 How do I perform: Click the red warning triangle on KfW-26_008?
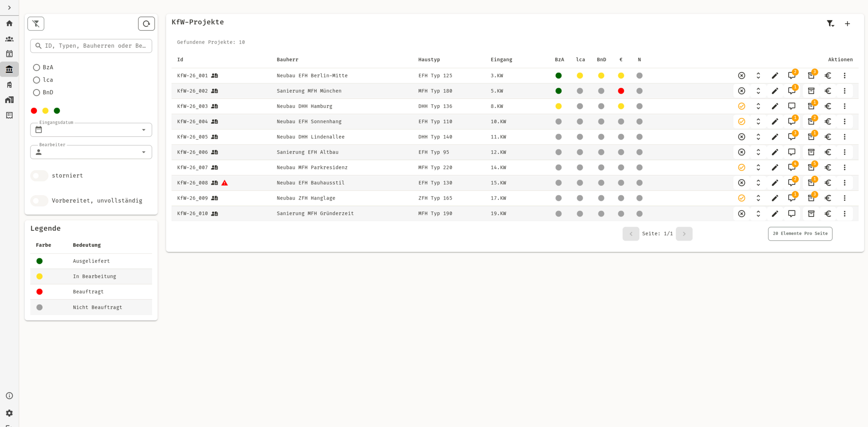click(224, 183)
